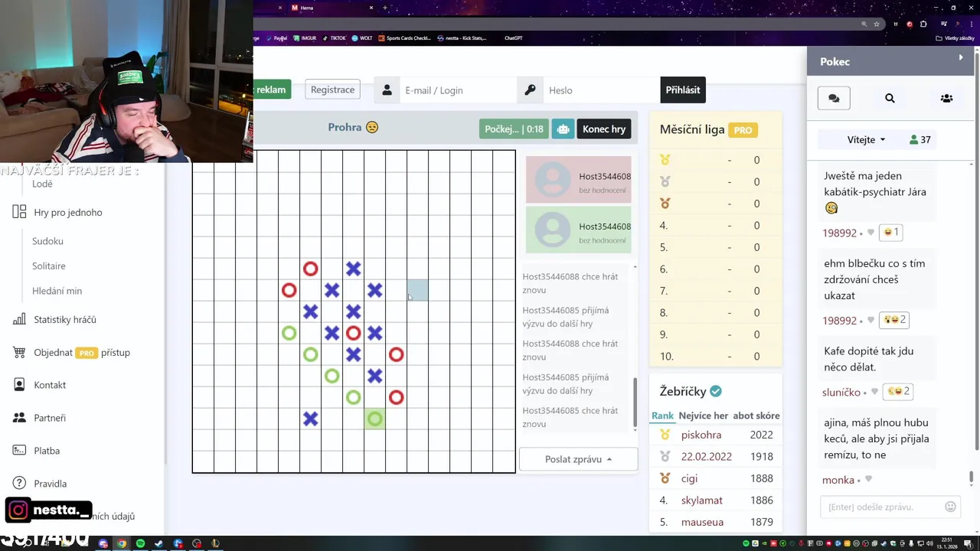Click username monka in chat
Screen dimensions: 980x551
(x=838, y=480)
